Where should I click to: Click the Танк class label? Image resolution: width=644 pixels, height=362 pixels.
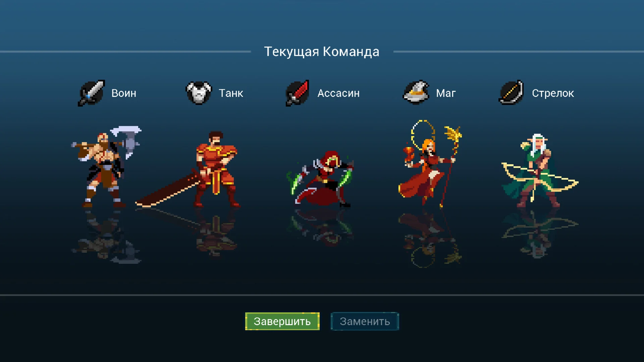pos(231,93)
